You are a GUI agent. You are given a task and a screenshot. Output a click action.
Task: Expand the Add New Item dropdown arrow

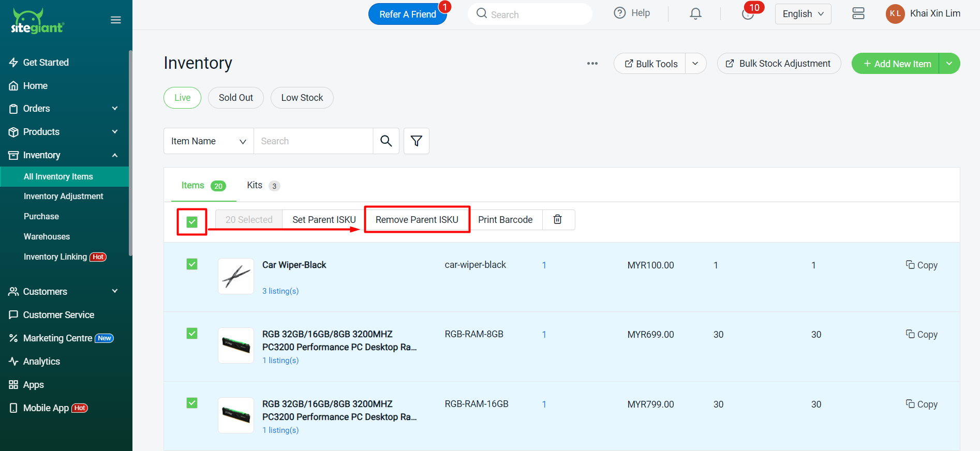click(x=949, y=64)
